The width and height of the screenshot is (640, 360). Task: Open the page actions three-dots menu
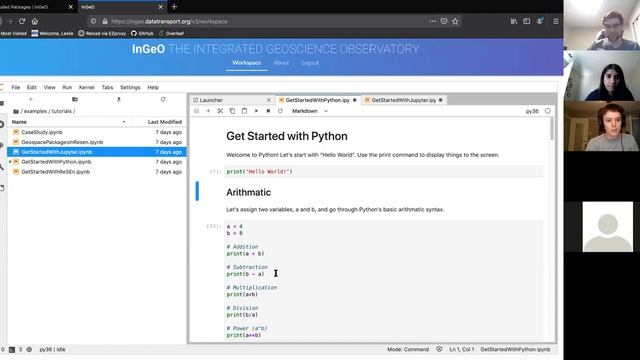tap(433, 21)
